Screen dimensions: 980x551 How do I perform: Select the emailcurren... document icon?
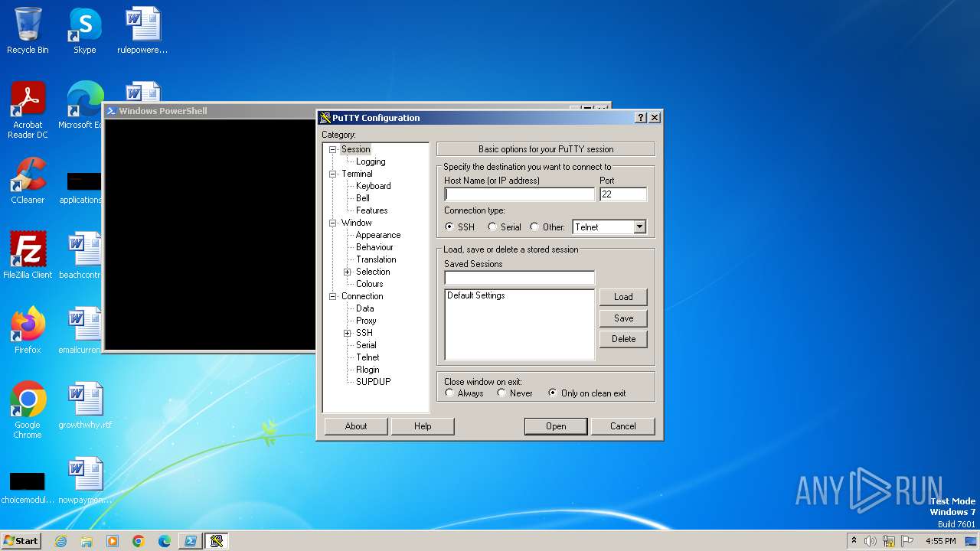coord(83,331)
